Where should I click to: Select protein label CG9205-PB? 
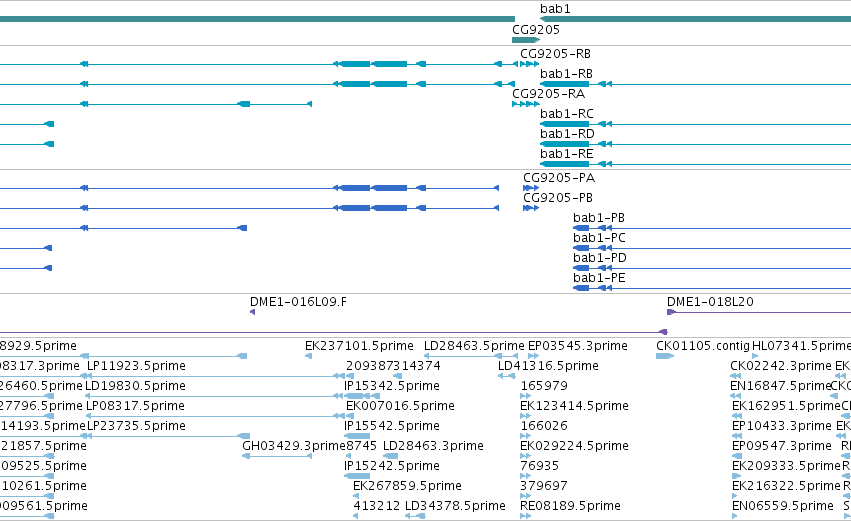pyautogui.click(x=558, y=198)
